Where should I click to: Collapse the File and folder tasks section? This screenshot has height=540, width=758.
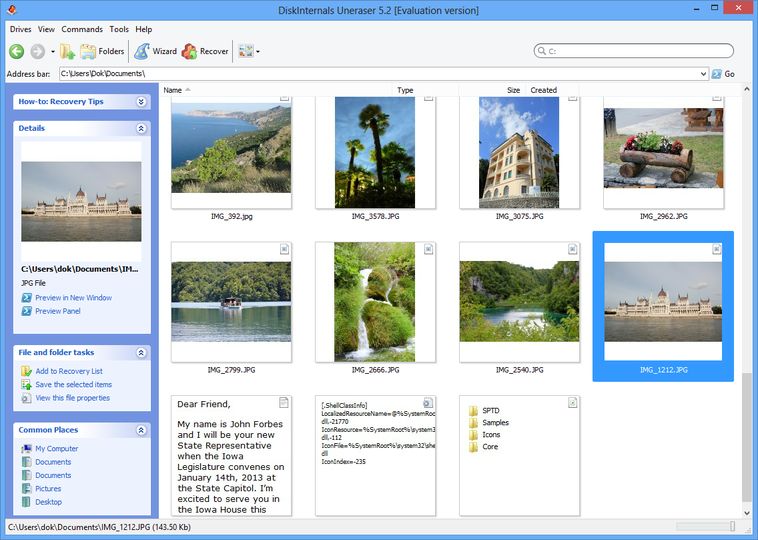(141, 353)
